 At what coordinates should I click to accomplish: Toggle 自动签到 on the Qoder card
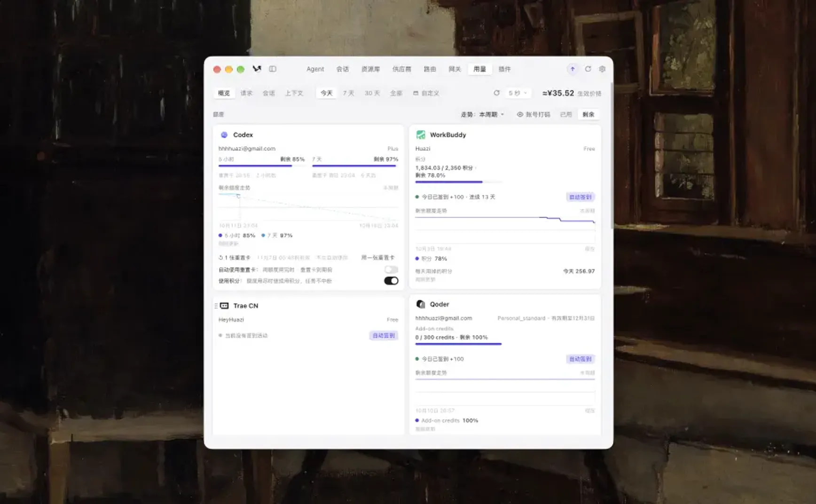[581, 359]
